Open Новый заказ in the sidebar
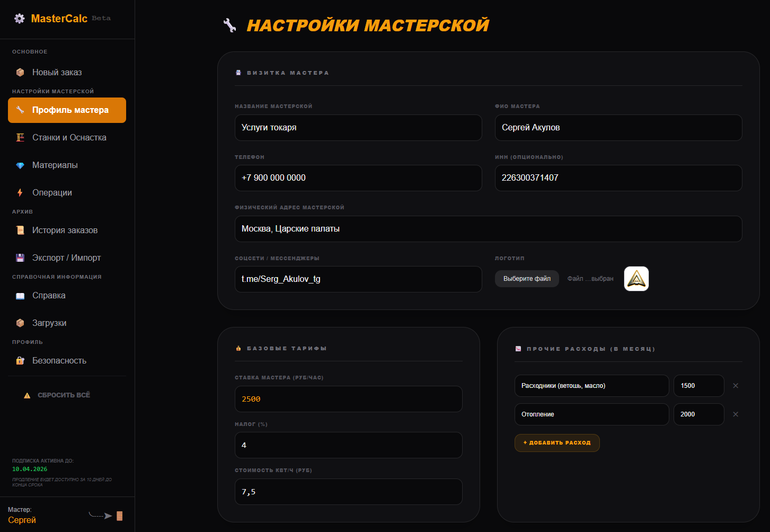Viewport: 770px width, 532px height. pyautogui.click(x=57, y=73)
